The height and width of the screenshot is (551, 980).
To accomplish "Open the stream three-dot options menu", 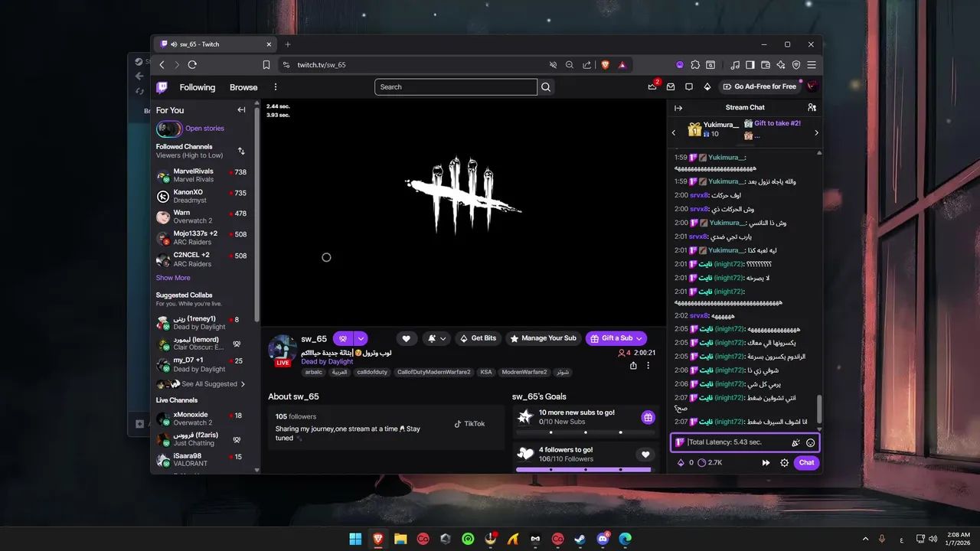I will [x=648, y=366].
